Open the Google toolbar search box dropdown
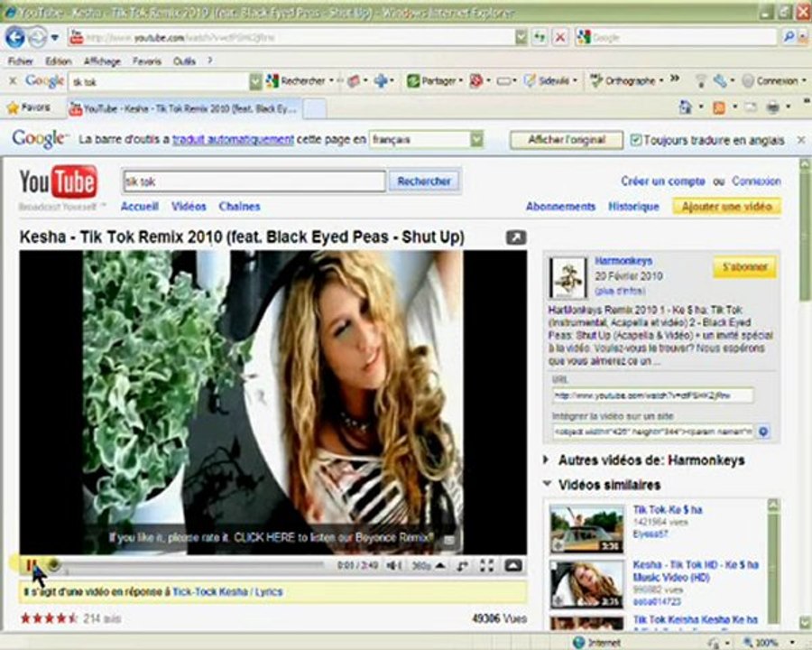 point(255,81)
